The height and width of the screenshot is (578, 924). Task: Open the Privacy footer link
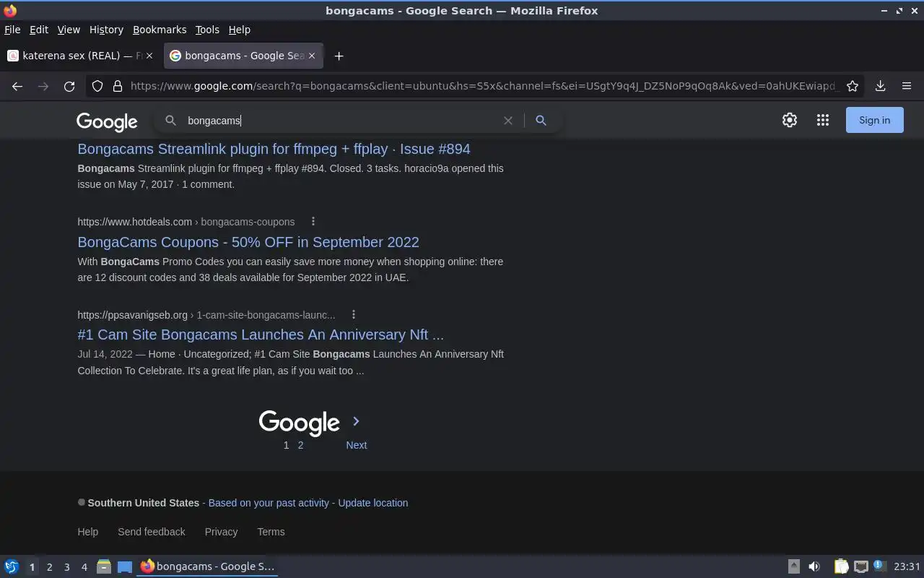[221, 532]
